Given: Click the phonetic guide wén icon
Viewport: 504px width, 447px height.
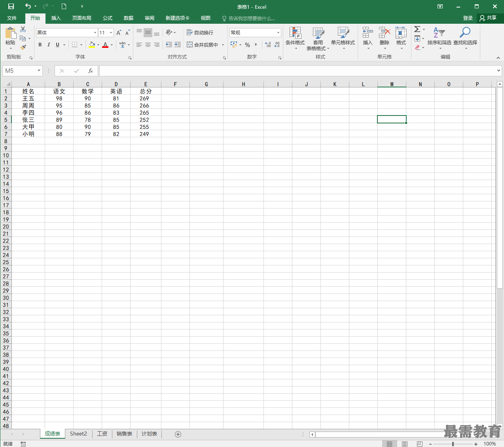Looking at the screenshot, I should [122, 45].
